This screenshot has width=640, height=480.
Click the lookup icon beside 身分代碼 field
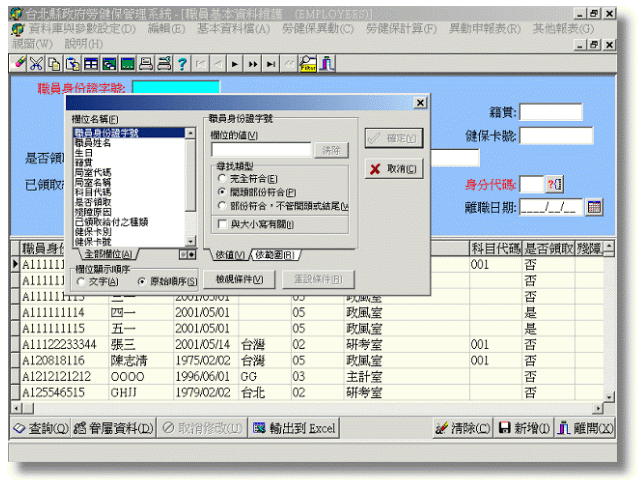pyautogui.click(x=556, y=184)
